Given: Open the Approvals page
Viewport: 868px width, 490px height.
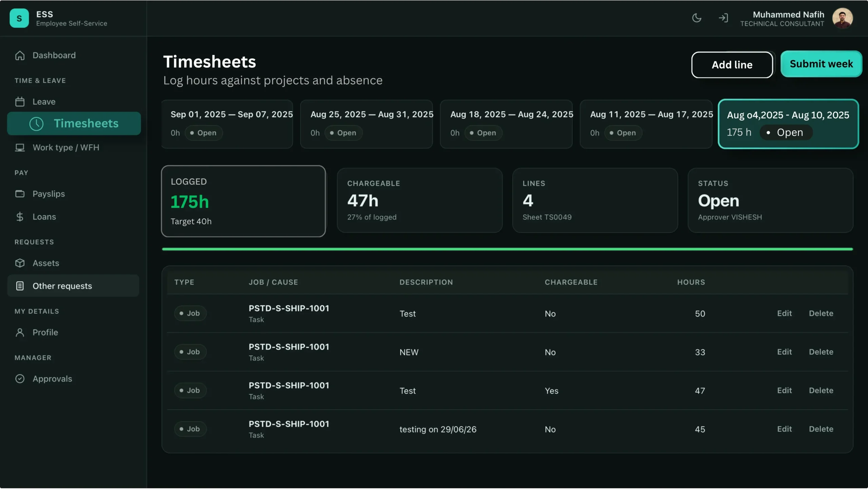Looking at the screenshot, I should coord(73,379).
